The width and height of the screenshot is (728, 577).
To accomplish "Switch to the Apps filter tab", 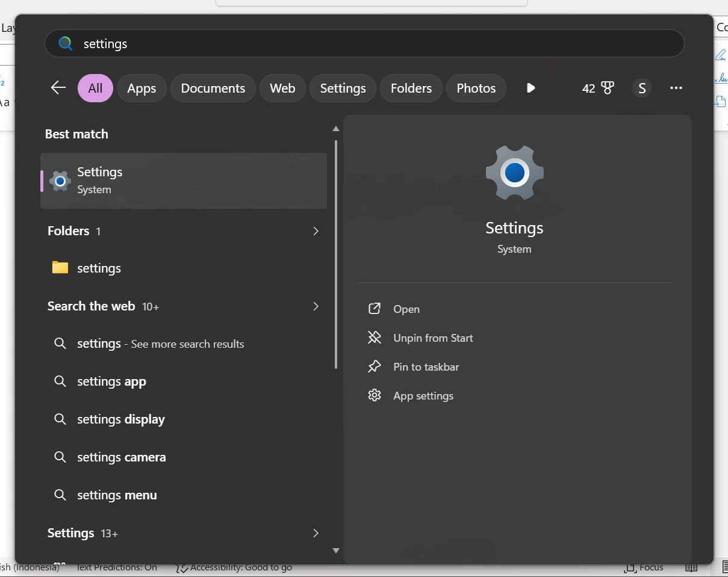I will 142,88.
